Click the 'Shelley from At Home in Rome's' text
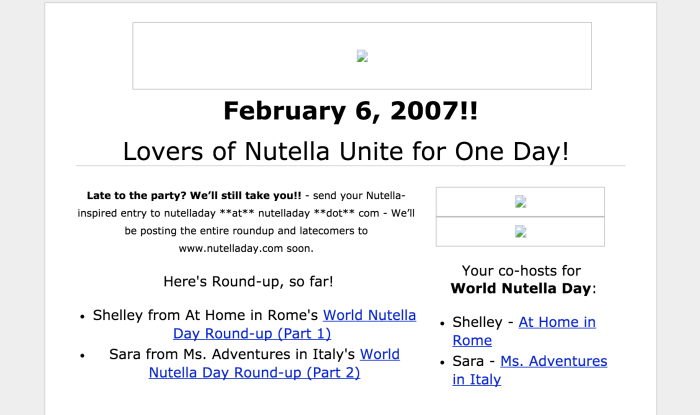 coord(205,315)
